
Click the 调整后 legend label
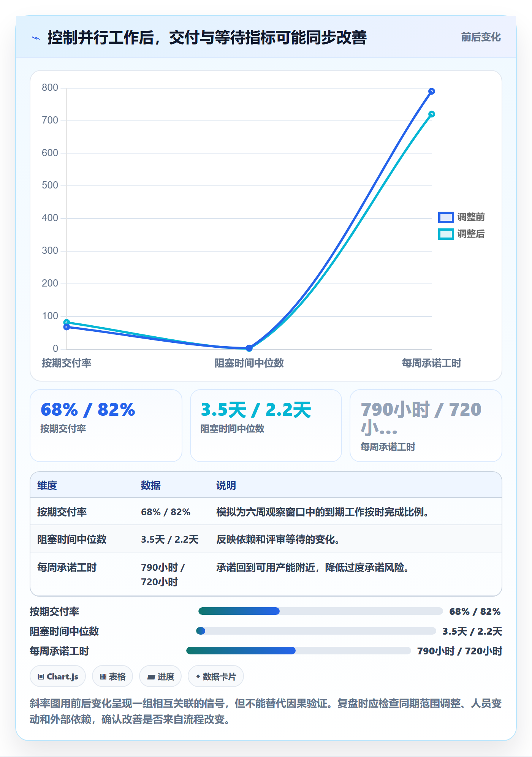[471, 234]
